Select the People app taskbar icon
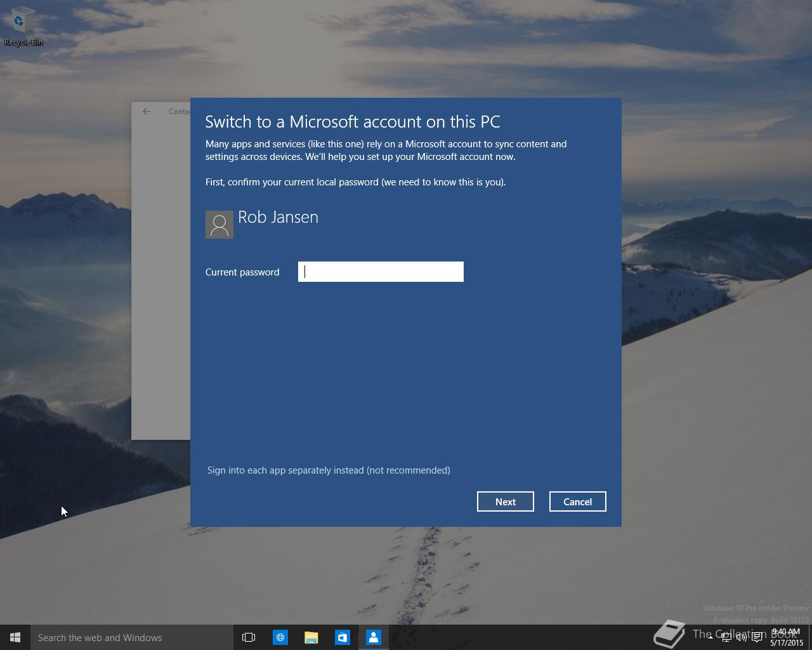Viewport: 812px width, 650px height. click(373, 637)
